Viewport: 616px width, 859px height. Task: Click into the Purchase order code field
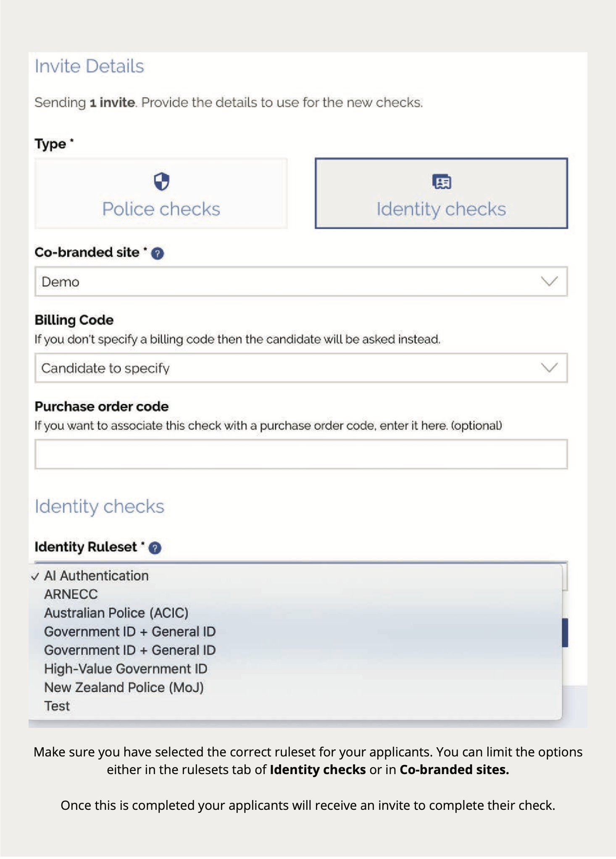pos(301,454)
